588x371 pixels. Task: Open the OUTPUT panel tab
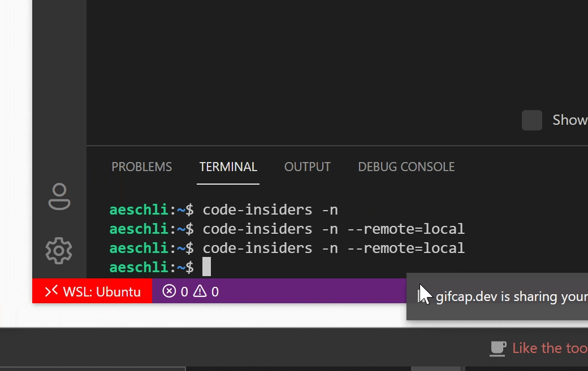[307, 167]
